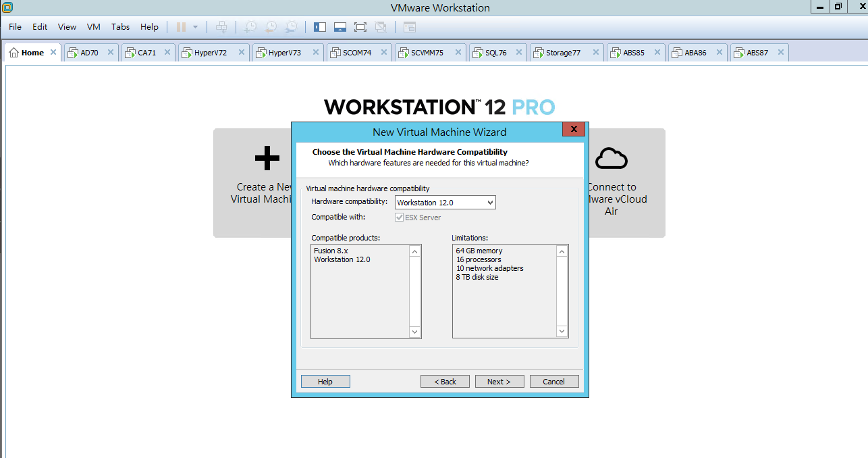Image resolution: width=868 pixels, height=458 pixels.
Task: Select 'Workstation 12.0' in Compatible products list
Action: tap(342, 259)
